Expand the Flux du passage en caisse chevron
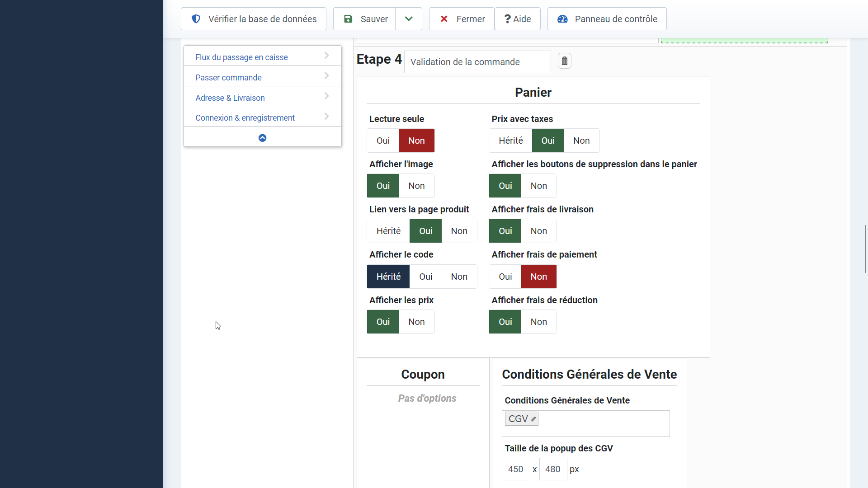This screenshot has width=868, height=488. click(x=326, y=56)
